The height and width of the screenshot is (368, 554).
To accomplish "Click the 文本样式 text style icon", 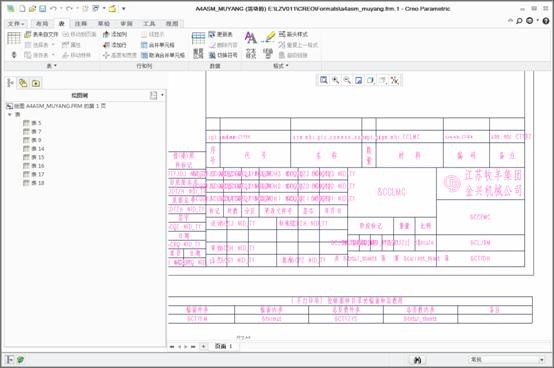I will 251,54.
